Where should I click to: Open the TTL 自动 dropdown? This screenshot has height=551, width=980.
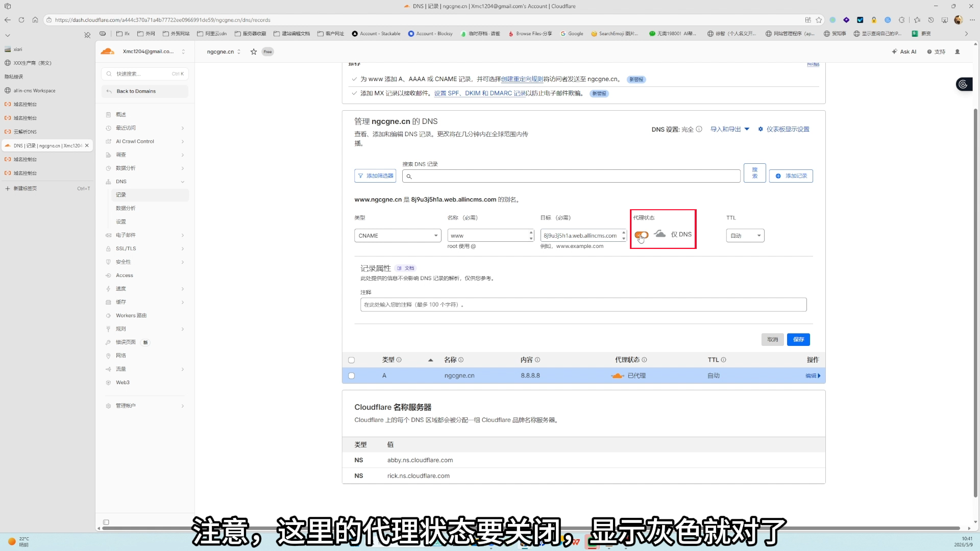point(745,235)
